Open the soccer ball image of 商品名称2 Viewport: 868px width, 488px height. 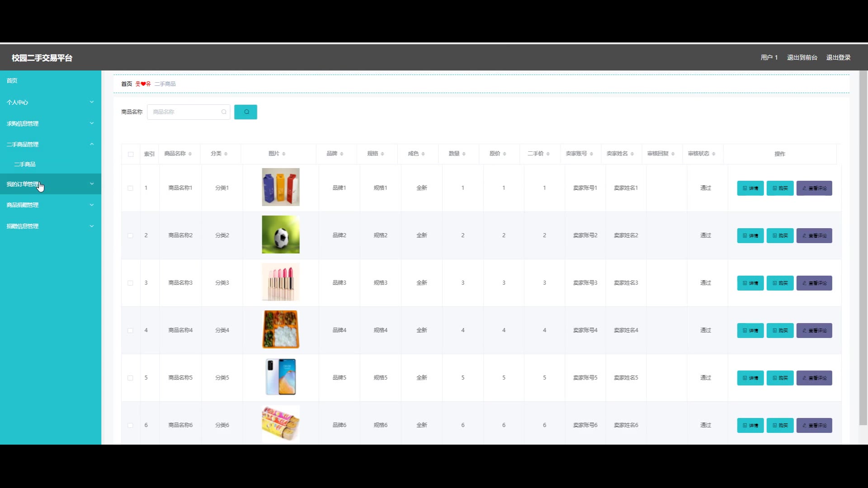281,235
